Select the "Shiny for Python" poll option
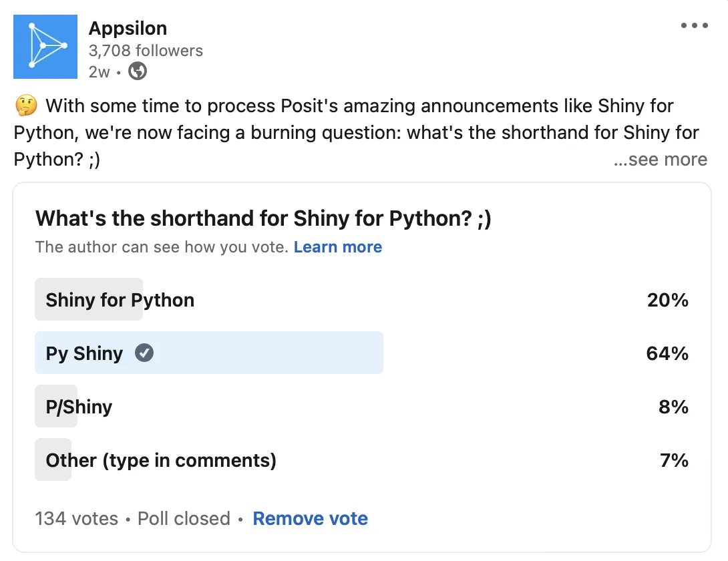Viewport: 728px width, 561px height. (x=120, y=300)
